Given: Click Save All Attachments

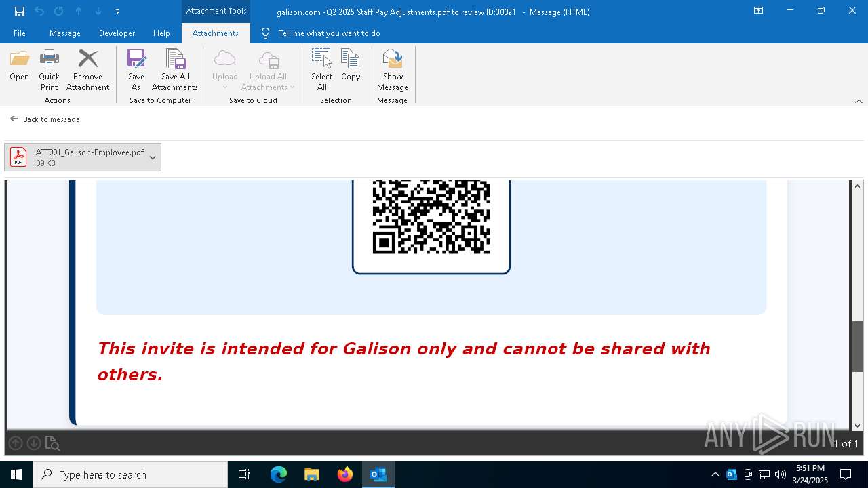Looking at the screenshot, I should click(x=175, y=70).
